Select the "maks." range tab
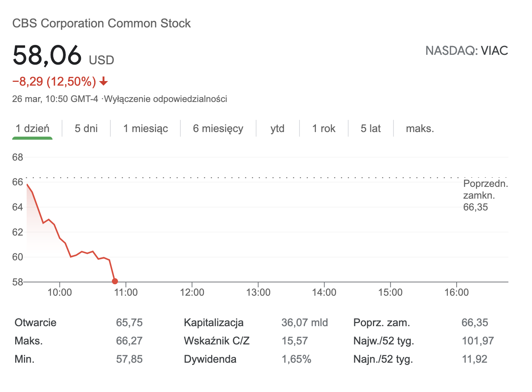Viewport: 532px width, 392px height. 420,129
